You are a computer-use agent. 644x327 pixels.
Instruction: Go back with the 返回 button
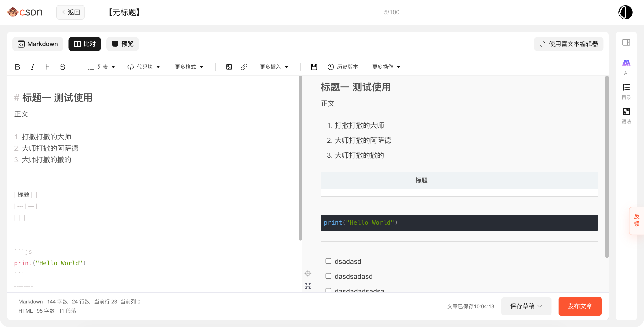[x=70, y=12]
